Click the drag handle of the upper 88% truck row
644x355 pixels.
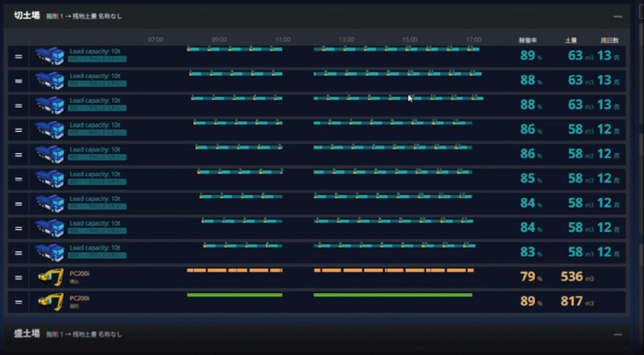[x=19, y=81]
